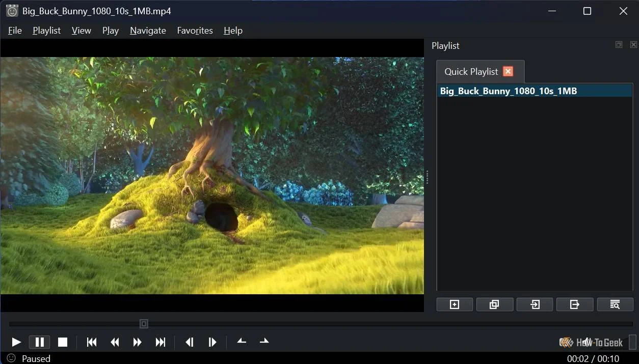Close the player window
Image resolution: width=639 pixels, height=364 pixels.
point(623,11)
